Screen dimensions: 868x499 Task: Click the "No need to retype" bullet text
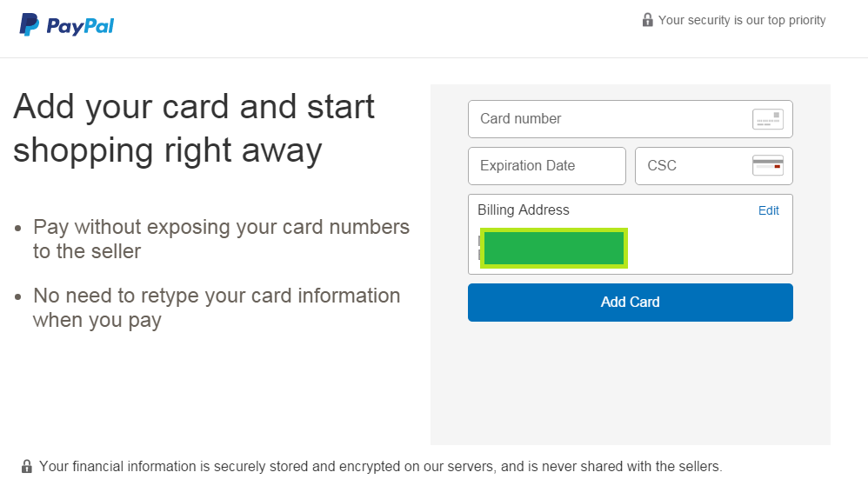(x=217, y=308)
